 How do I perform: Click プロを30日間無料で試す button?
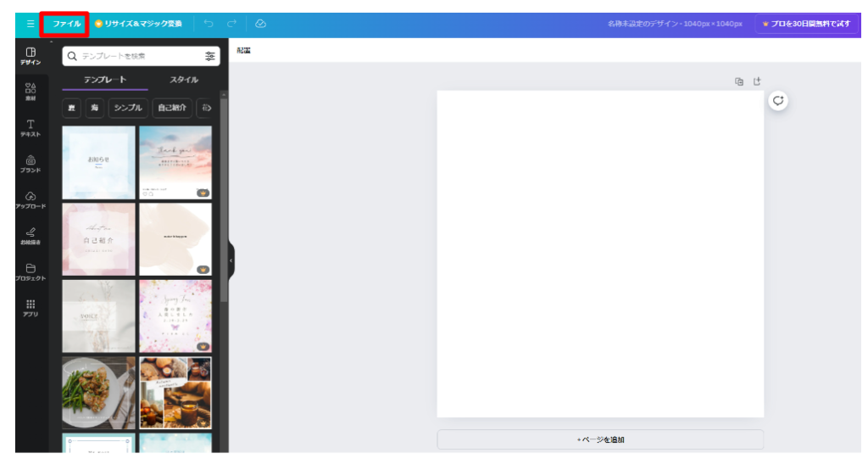tap(807, 24)
